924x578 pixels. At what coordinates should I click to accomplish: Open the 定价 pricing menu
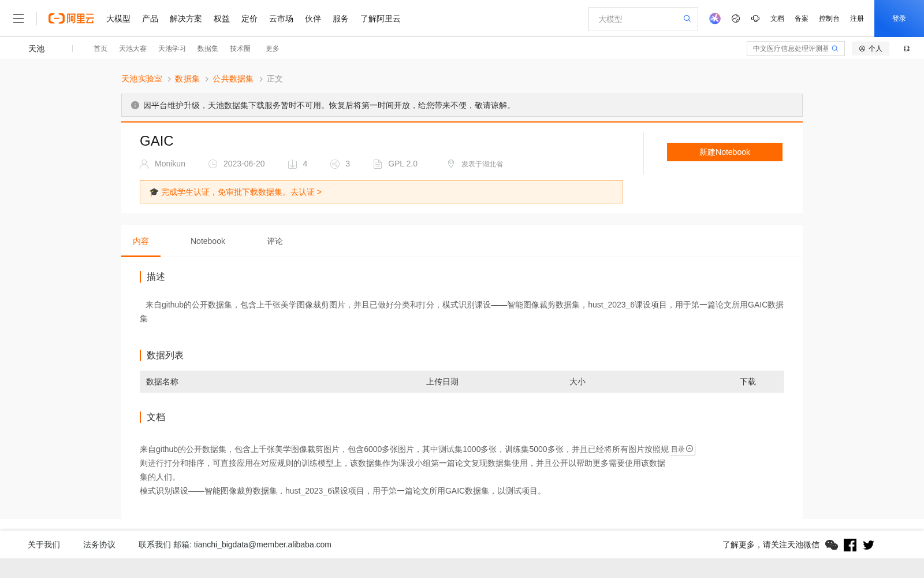pyautogui.click(x=249, y=18)
